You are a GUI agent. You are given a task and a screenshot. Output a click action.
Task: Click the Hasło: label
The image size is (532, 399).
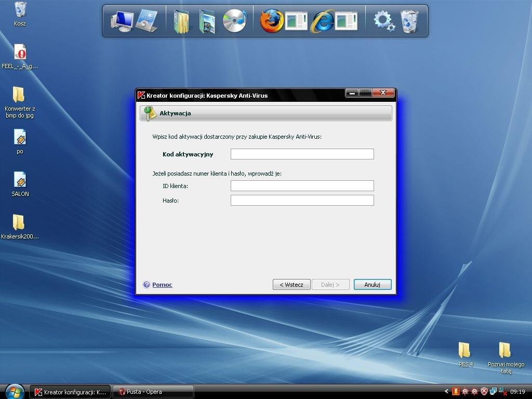click(x=170, y=201)
